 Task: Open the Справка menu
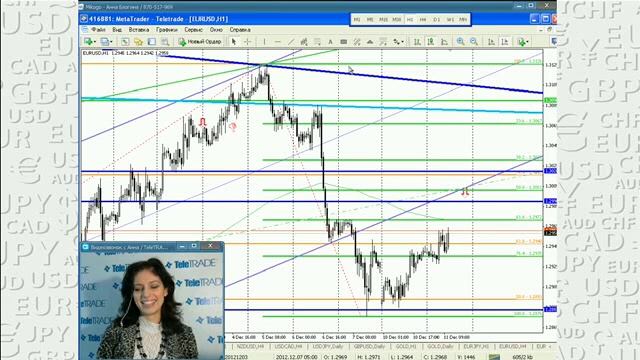[x=240, y=30]
